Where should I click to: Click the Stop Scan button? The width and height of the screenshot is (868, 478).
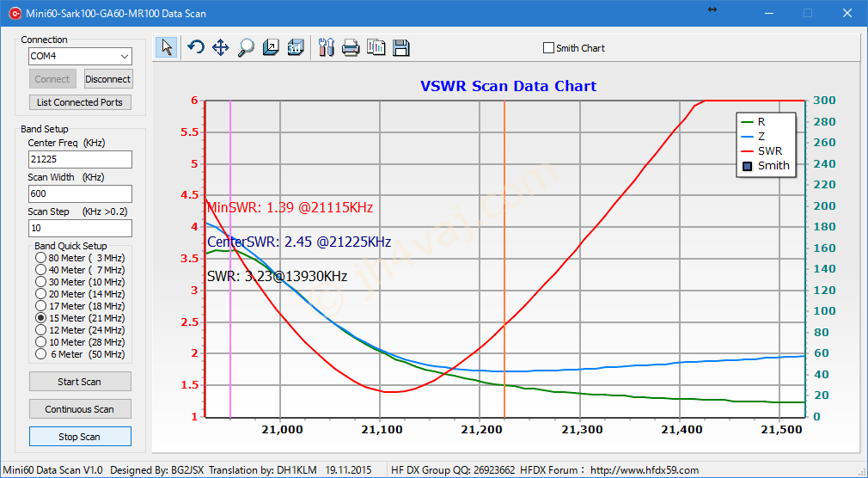[80, 437]
